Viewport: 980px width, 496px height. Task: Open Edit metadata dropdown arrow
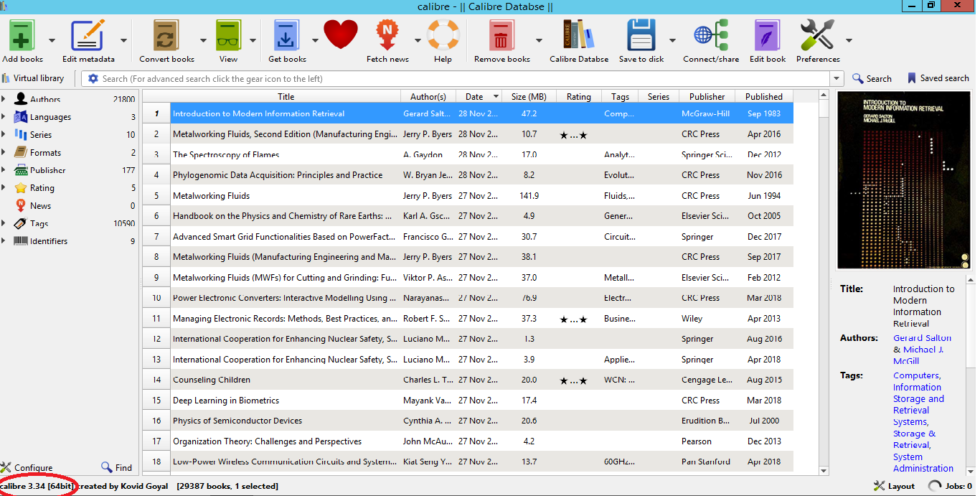pos(123,41)
